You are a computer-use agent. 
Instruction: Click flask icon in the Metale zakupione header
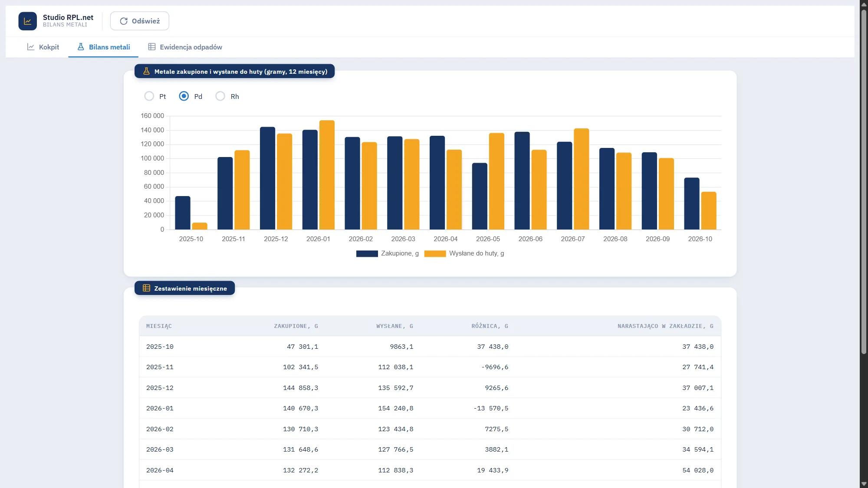(147, 71)
